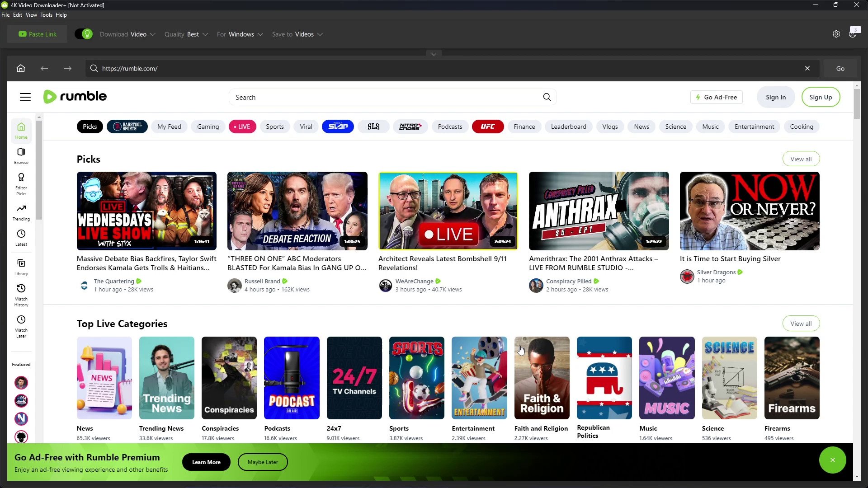
Task: Click the Paste Link icon in toolbar
Action: (37, 34)
